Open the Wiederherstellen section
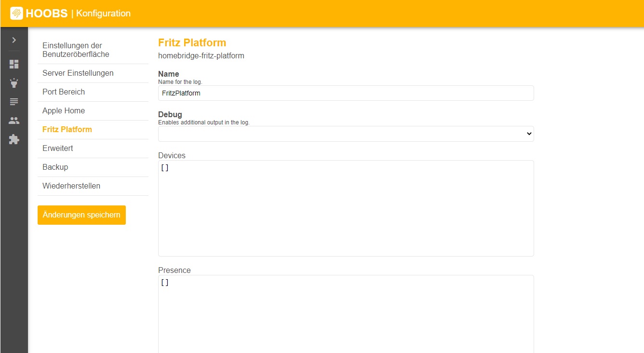Viewport: 644px width, 353px height. pyautogui.click(x=71, y=186)
